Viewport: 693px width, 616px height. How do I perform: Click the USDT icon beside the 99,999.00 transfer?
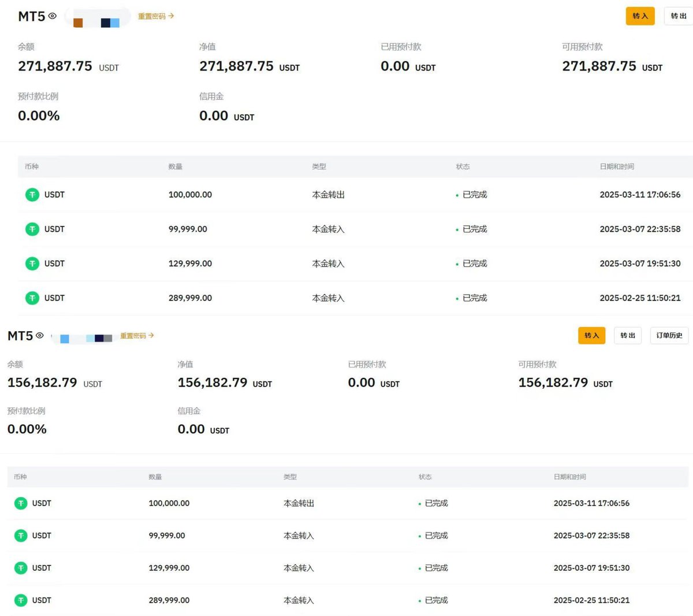click(x=32, y=229)
